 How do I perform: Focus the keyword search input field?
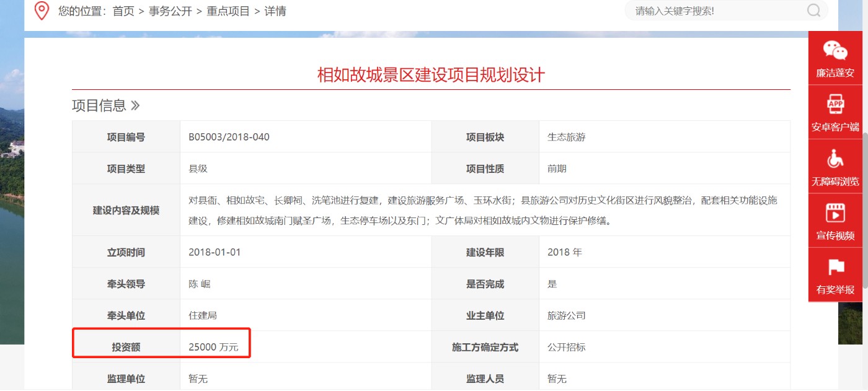(x=716, y=11)
